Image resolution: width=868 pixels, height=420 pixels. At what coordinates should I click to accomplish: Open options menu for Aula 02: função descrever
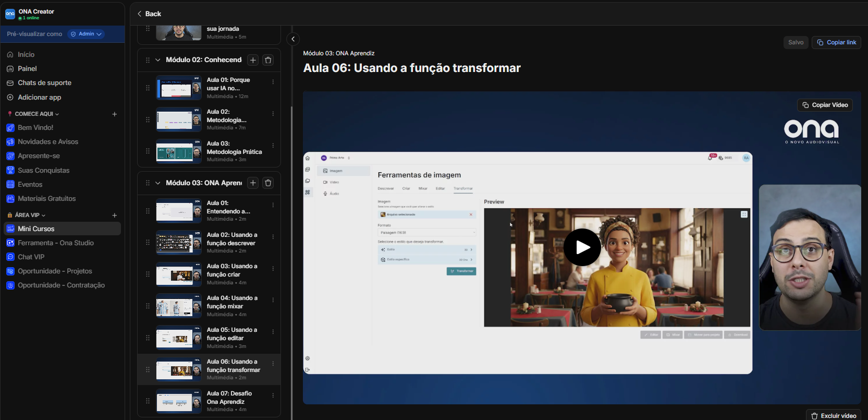click(273, 237)
